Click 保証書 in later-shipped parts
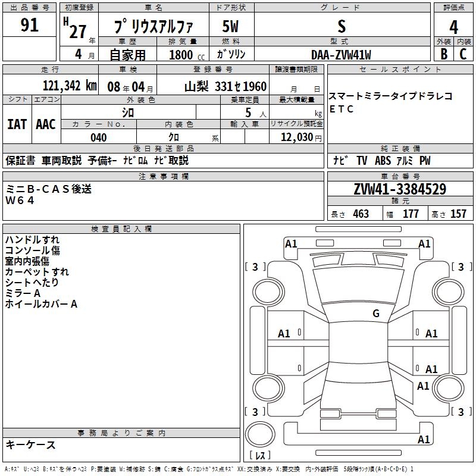Screen dimensions: 476x476 20,161
